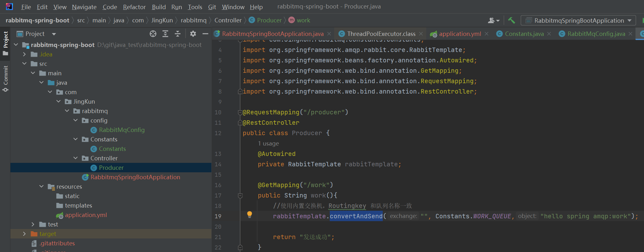
Task: Toggle fold marker at line 8 imports
Action: coord(240,92)
